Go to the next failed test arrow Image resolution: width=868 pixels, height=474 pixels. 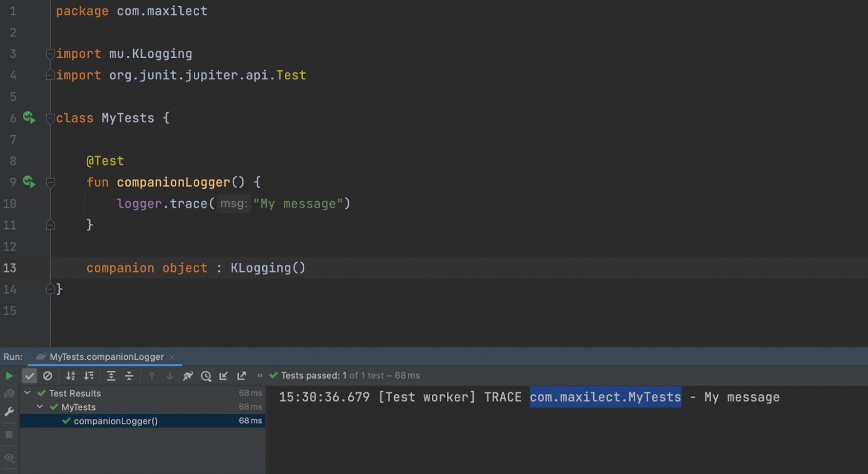point(170,376)
